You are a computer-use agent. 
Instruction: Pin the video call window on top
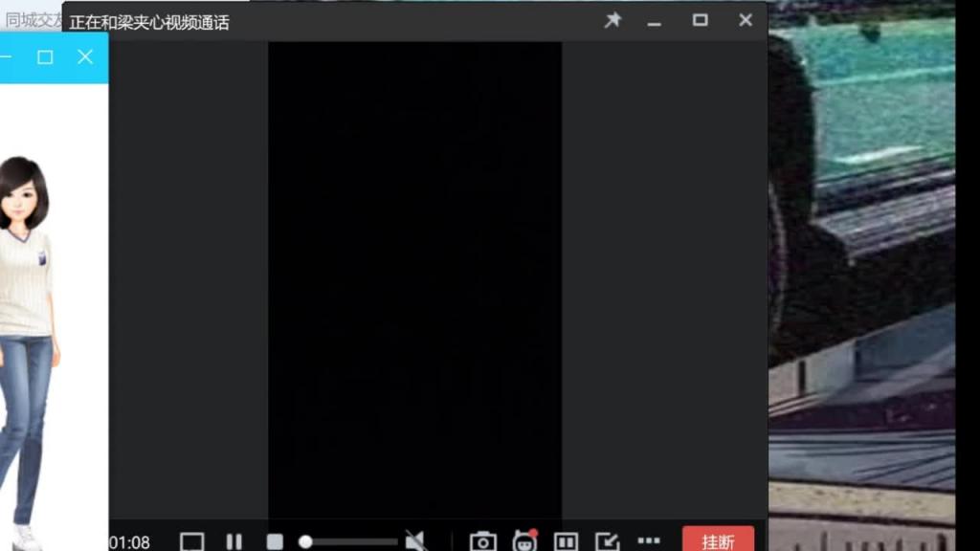[x=612, y=20]
